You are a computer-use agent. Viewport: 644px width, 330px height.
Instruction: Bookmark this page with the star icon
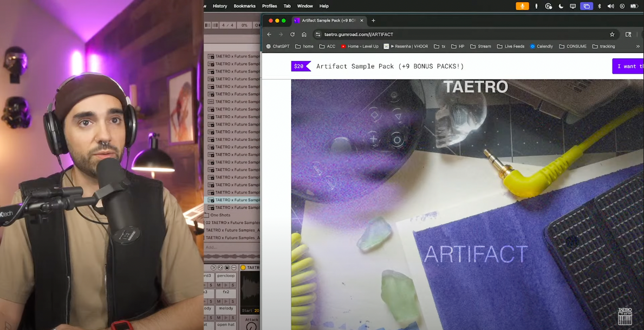(612, 35)
